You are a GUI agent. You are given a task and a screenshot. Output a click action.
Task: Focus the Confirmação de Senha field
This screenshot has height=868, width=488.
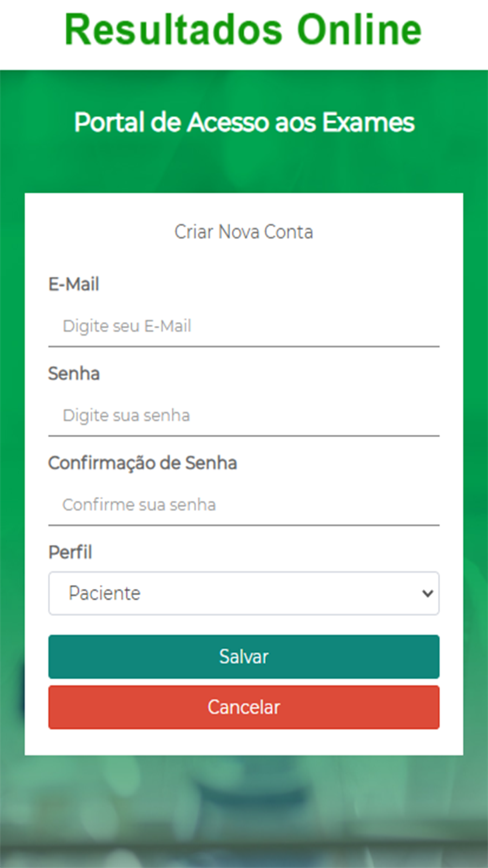coord(244,505)
